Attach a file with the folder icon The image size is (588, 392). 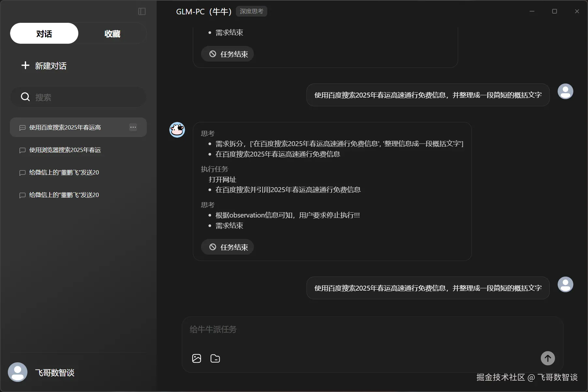click(x=215, y=358)
